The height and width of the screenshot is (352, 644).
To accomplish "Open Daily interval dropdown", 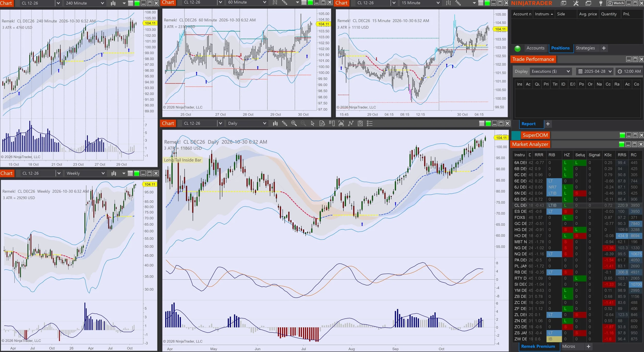I will pos(247,124).
